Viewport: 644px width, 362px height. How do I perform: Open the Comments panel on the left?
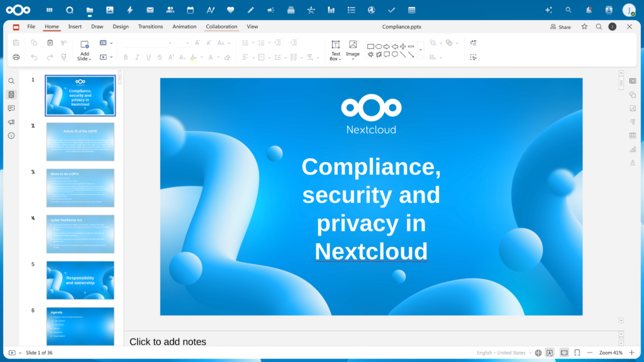[x=11, y=108]
